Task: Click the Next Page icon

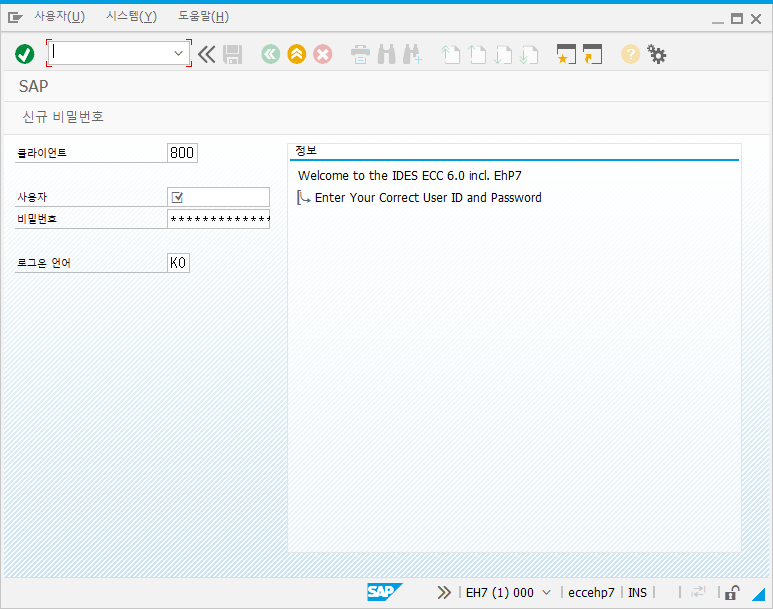Action: pyautogui.click(x=503, y=54)
